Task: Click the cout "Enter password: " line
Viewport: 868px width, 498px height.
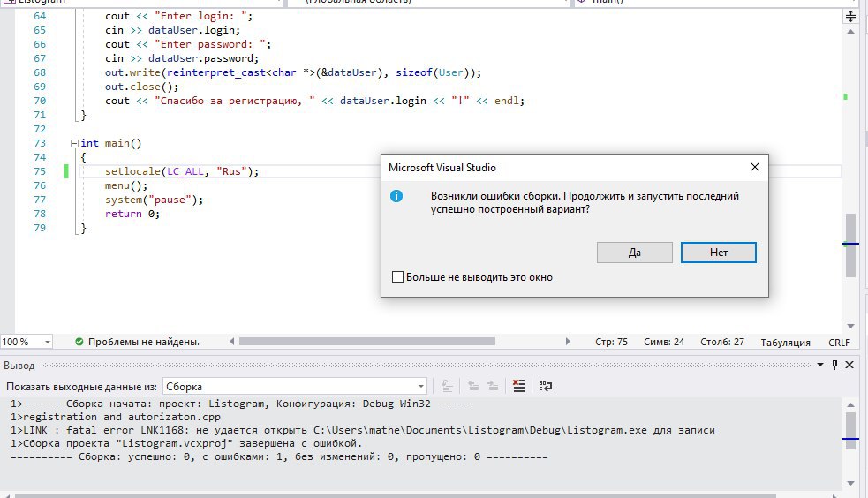Action: [x=188, y=44]
